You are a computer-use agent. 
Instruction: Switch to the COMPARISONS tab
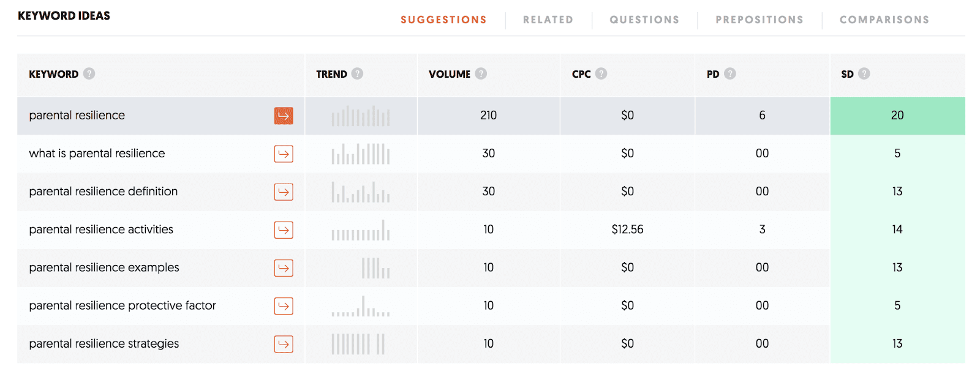click(883, 19)
